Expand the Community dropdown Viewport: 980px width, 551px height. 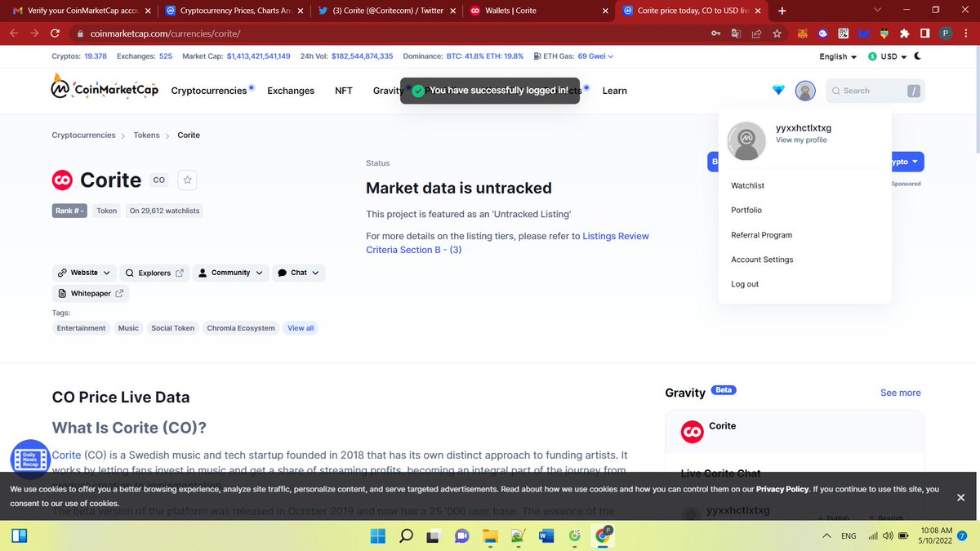click(x=231, y=273)
